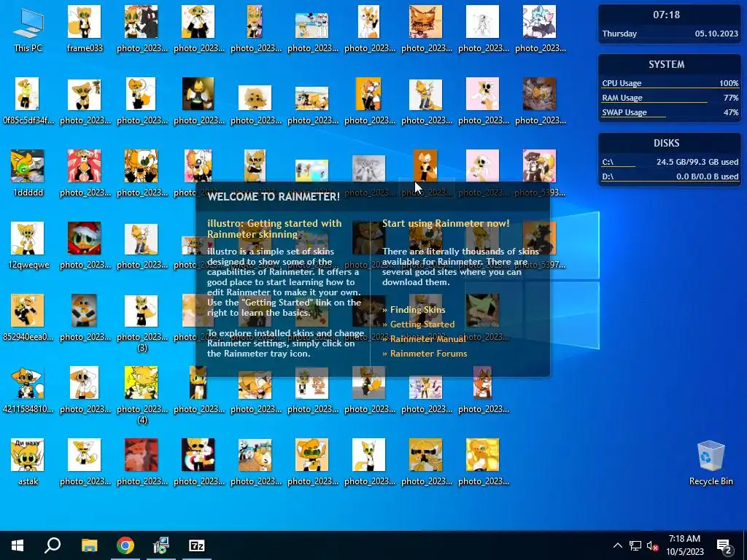The height and width of the screenshot is (560, 747).
Task: Click the D:\ disk link in the DISKS skin
Action: (x=608, y=176)
